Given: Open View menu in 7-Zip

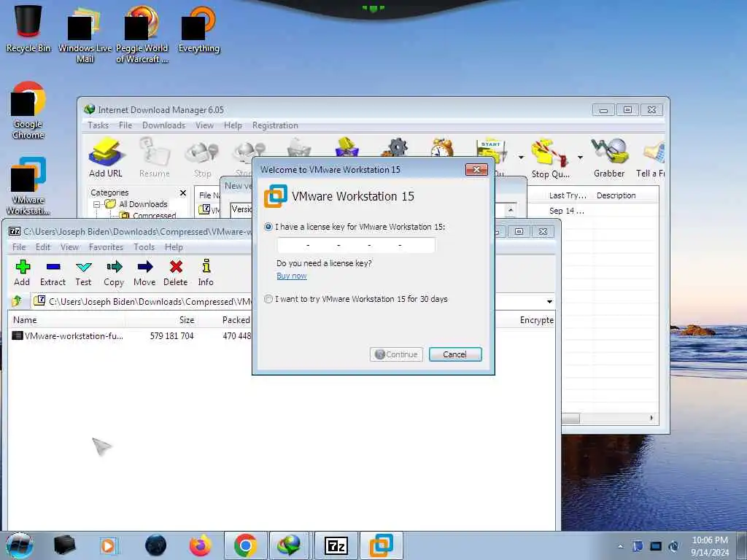Looking at the screenshot, I should click(69, 247).
